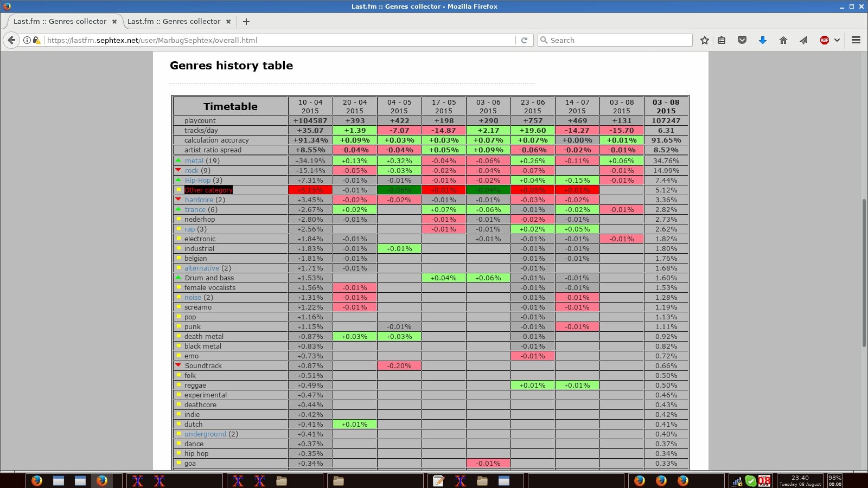Save page to Pocket
This screenshot has width=868, height=488.
coord(742,40)
